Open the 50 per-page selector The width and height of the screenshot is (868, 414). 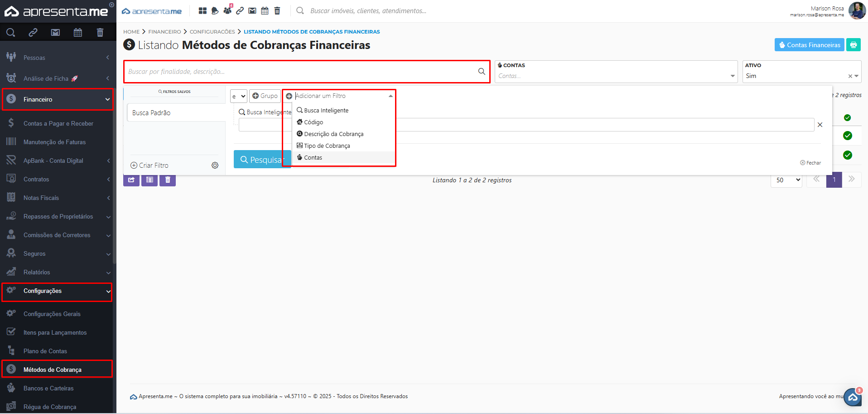click(786, 180)
